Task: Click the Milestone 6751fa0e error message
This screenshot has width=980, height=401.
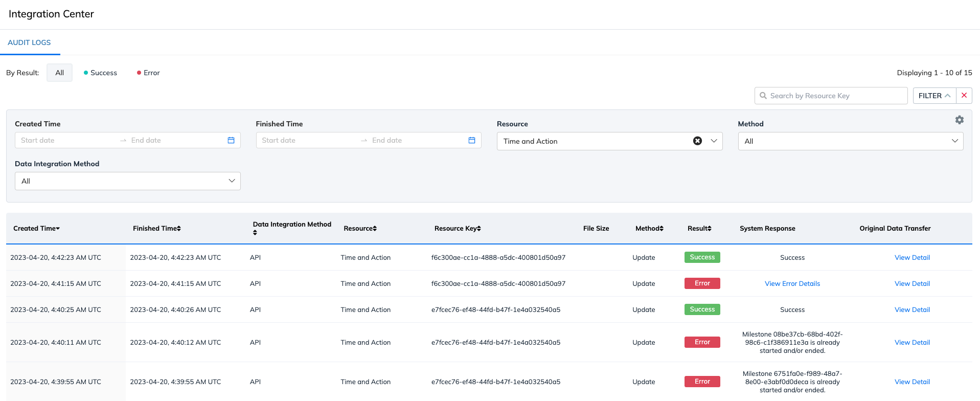Action: (x=792, y=382)
